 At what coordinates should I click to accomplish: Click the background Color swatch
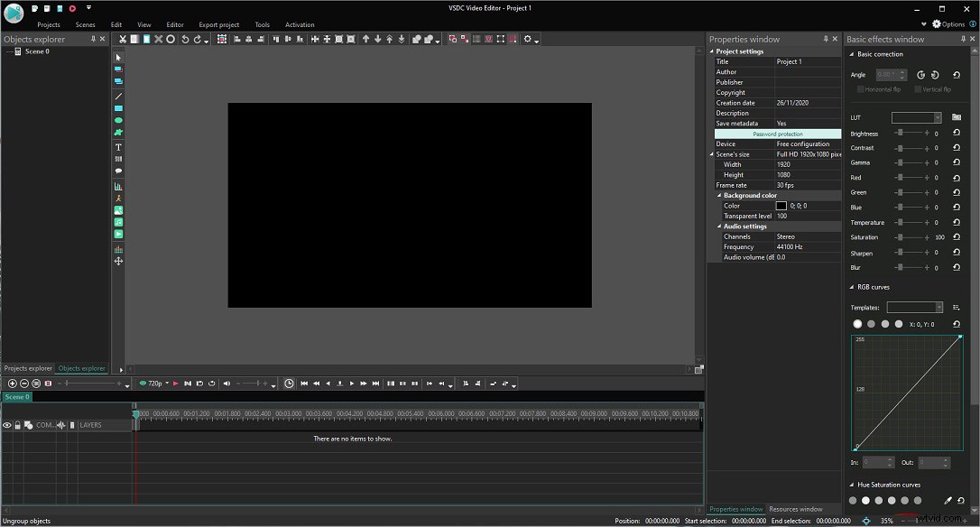(x=782, y=205)
